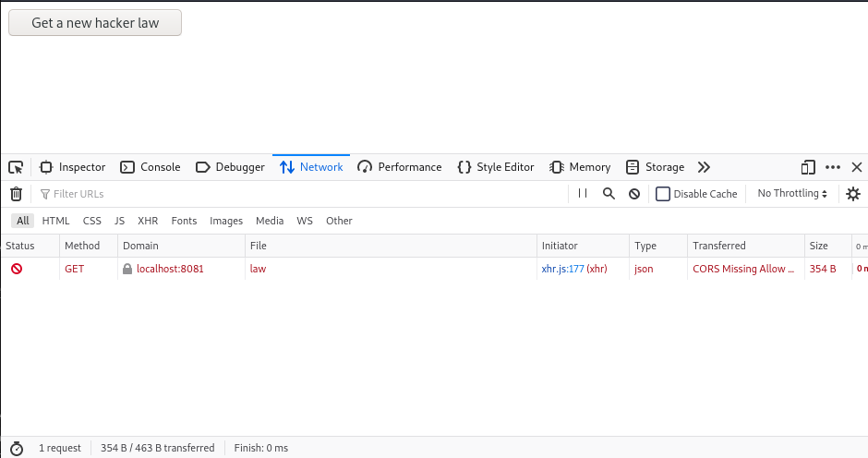Filter requests by XHR type
Image resolution: width=868 pixels, height=458 pixels.
(x=148, y=221)
